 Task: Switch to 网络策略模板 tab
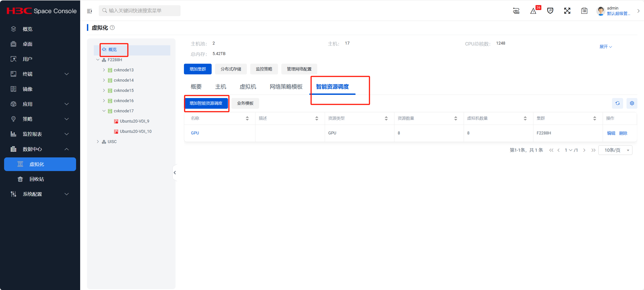point(286,87)
